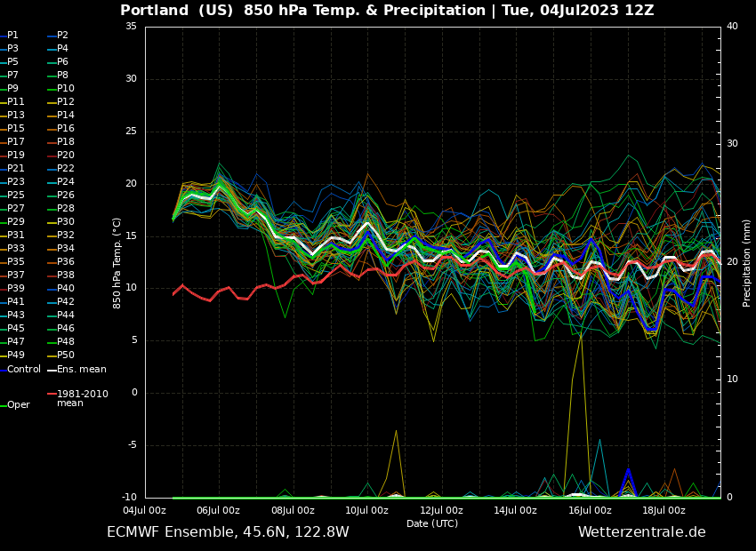The width and height of the screenshot is (756, 551).
Task: Click the Portland 850 hPa chart title
Action: click(387, 11)
